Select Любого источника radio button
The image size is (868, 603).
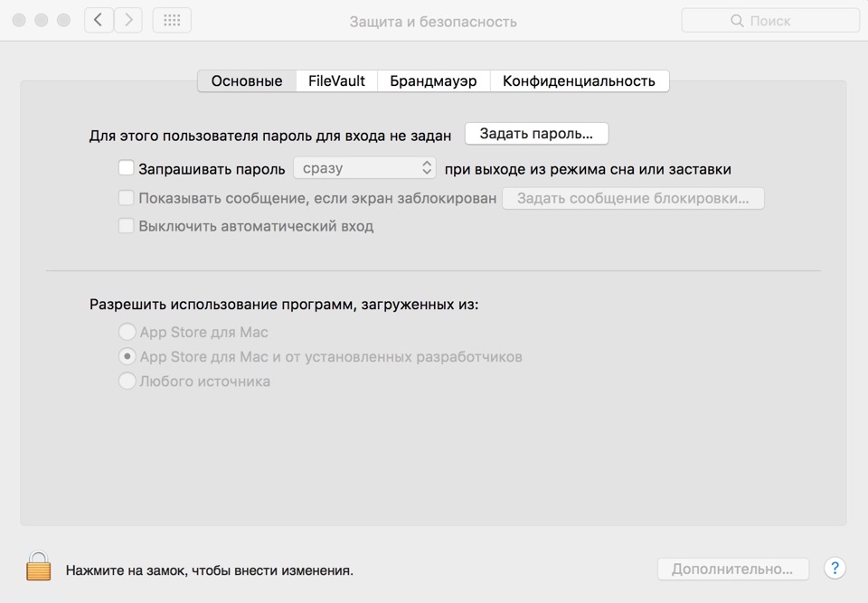pos(127,381)
